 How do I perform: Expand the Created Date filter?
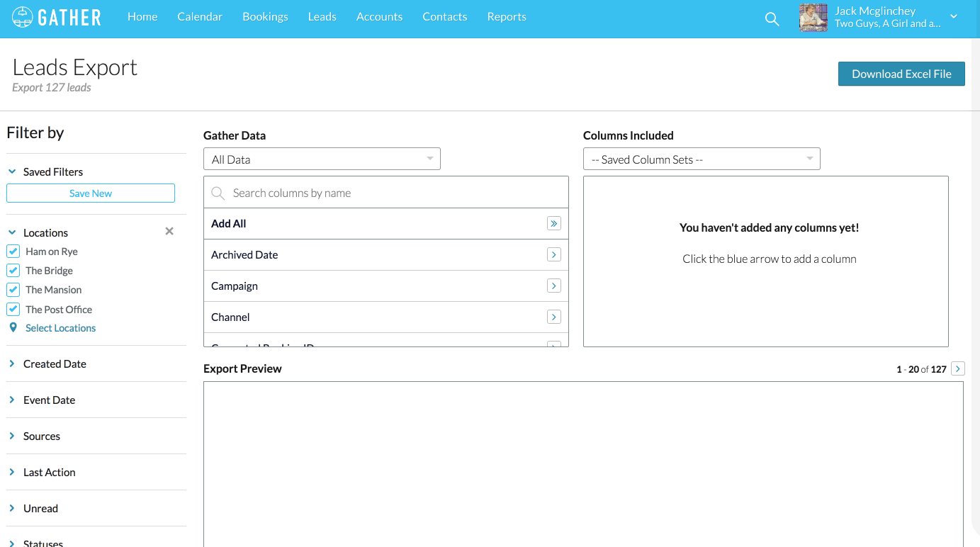(55, 363)
